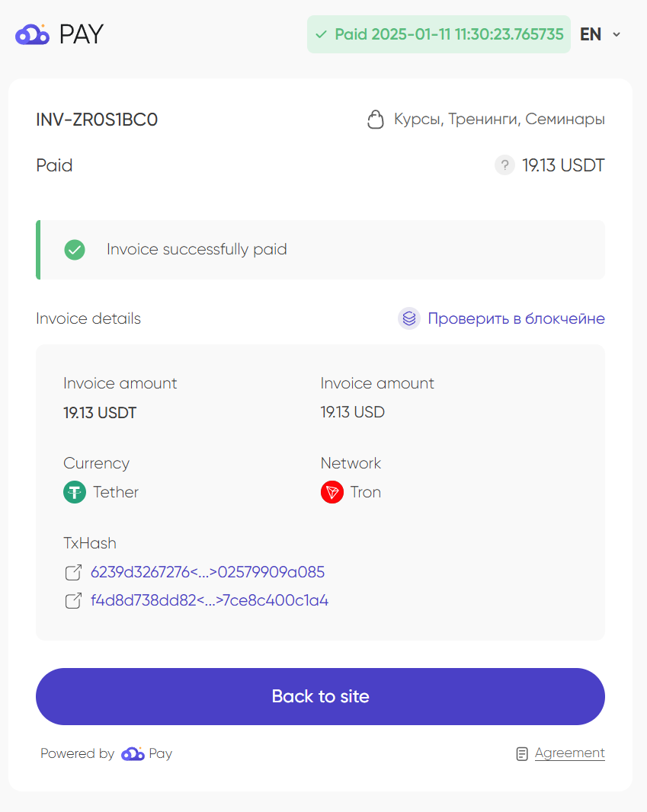Click the question mark help icon near 19.13 USDT

pos(504,166)
